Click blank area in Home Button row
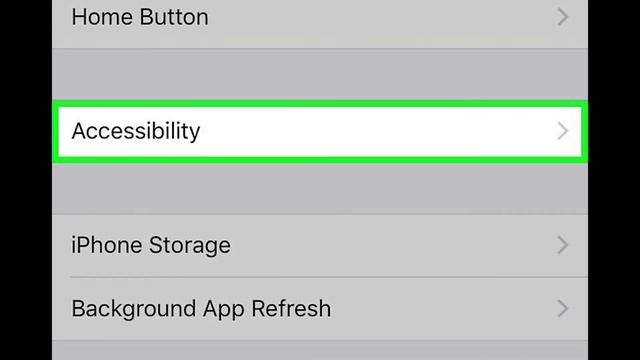 tap(380, 20)
